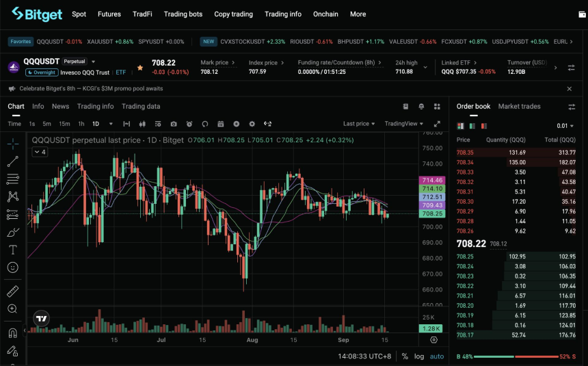Image resolution: width=588 pixels, height=366 pixels.
Task: Open the Futures menu
Action: click(109, 14)
